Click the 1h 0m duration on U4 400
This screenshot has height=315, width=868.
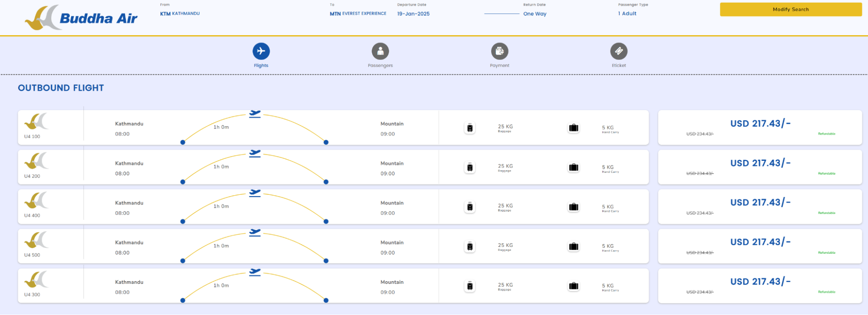pos(221,207)
